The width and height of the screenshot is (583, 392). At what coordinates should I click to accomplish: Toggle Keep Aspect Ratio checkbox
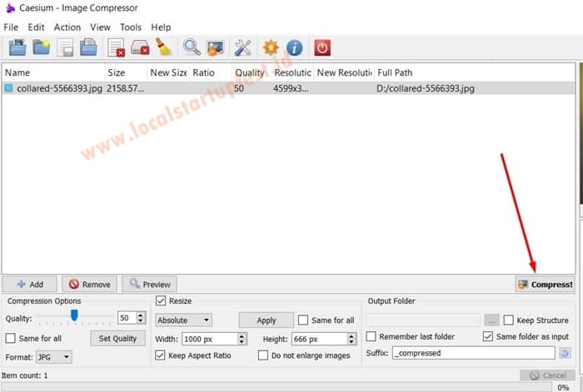pyautogui.click(x=160, y=355)
